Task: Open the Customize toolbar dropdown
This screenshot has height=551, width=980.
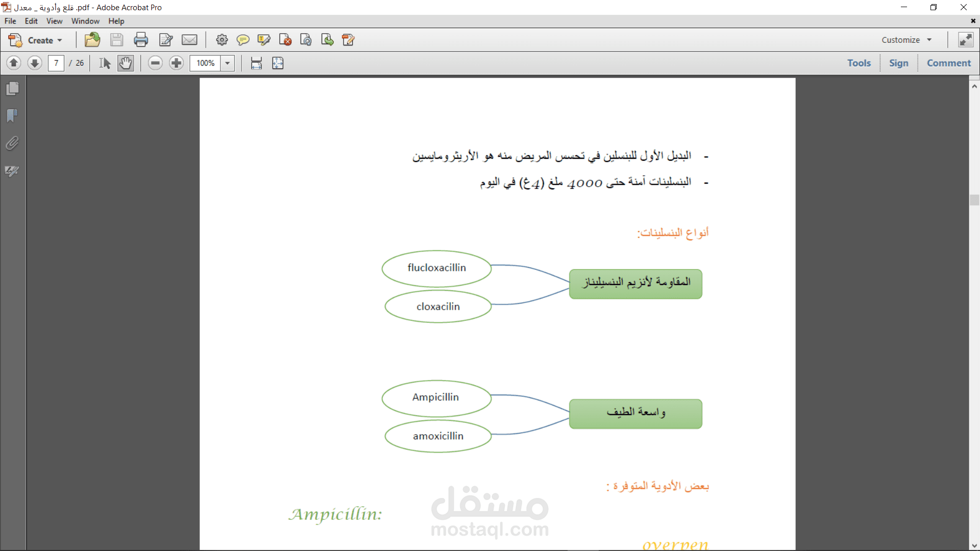Action: (x=906, y=40)
